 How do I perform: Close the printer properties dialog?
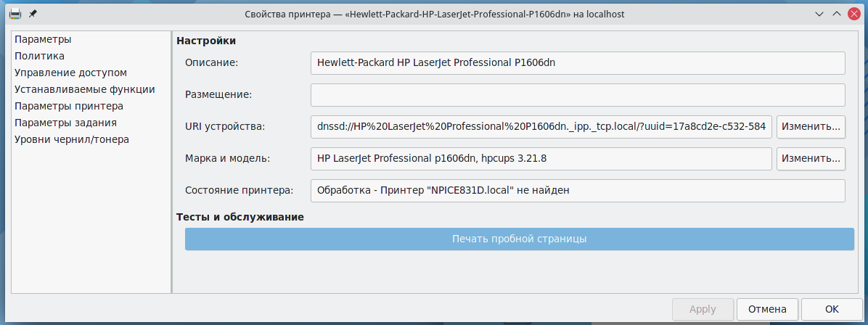click(853, 14)
